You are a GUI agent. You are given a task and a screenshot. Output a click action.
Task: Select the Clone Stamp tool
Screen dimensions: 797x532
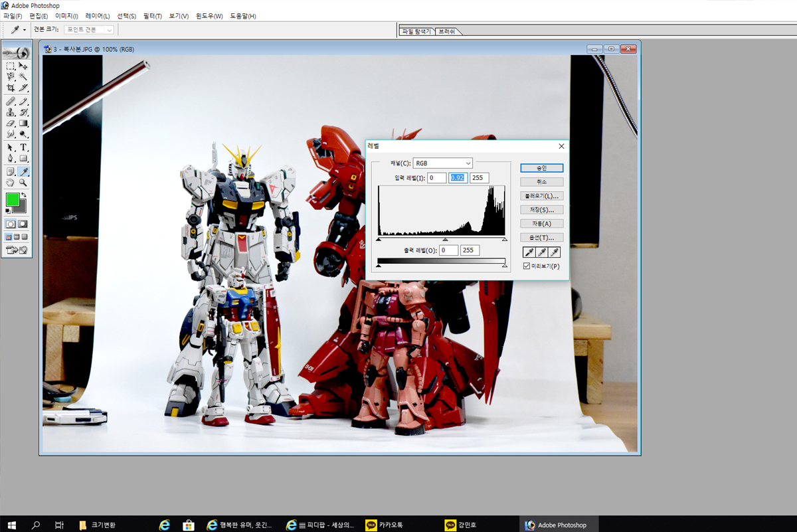point(11,112)
